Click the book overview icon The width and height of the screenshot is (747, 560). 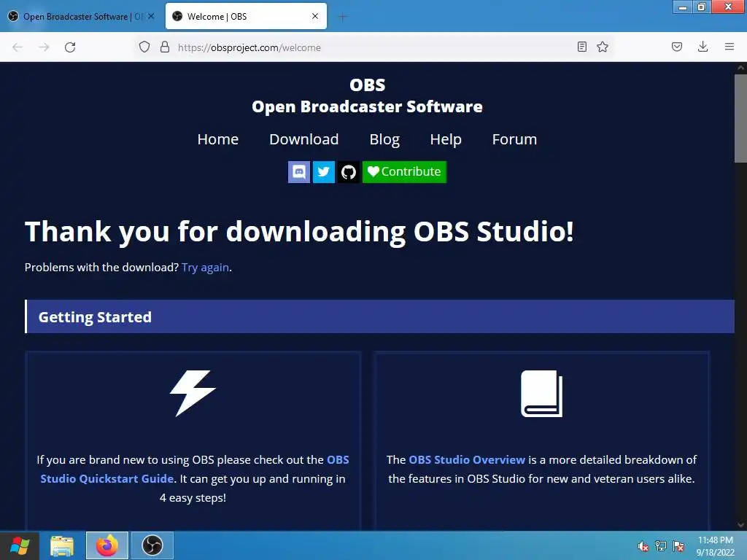(542, 393)
